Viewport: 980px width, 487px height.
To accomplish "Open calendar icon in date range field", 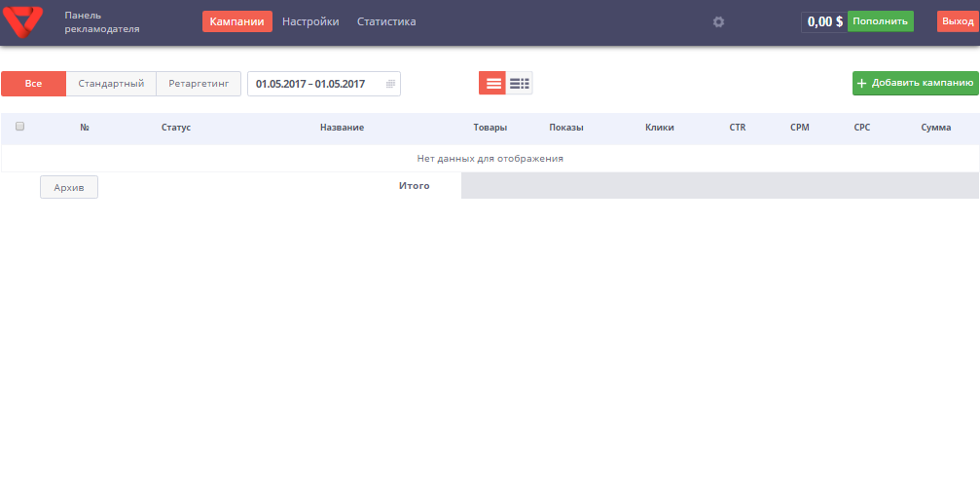I will [x=390, y=84].
